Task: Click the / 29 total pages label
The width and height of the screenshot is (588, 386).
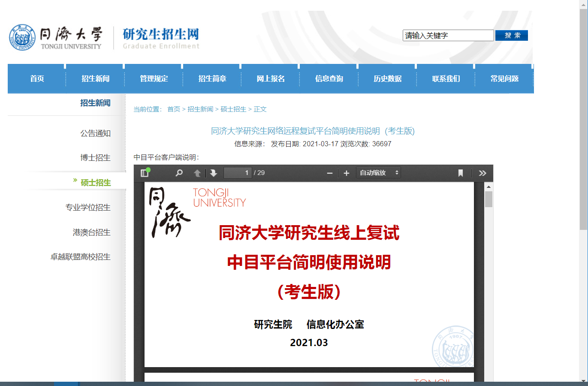Action: tap(259, 173)
